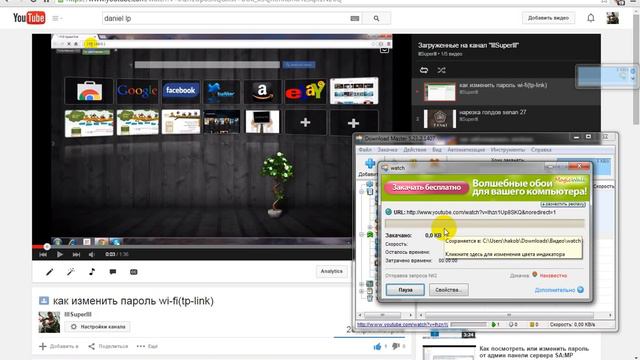This screenshot has height=360, width=640.
Task: Open 'Настройки канала' channel settings
Action: (98, 327)
